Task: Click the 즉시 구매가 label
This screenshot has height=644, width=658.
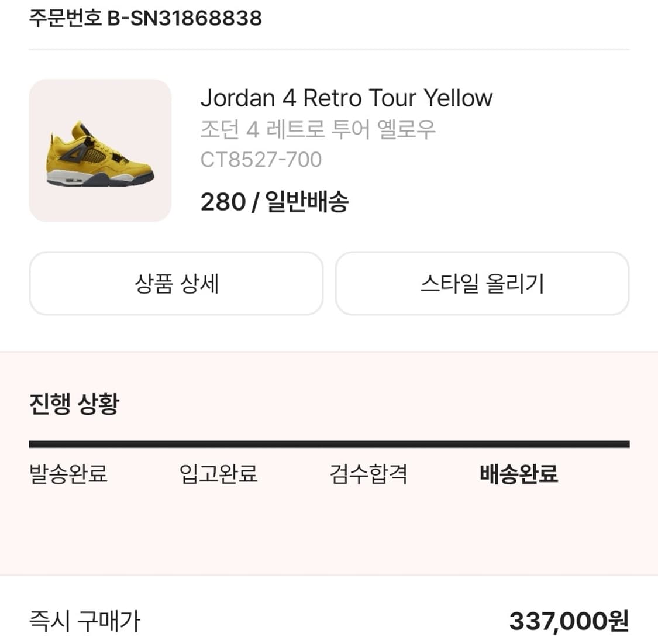Action: click(x=85, y=621)
